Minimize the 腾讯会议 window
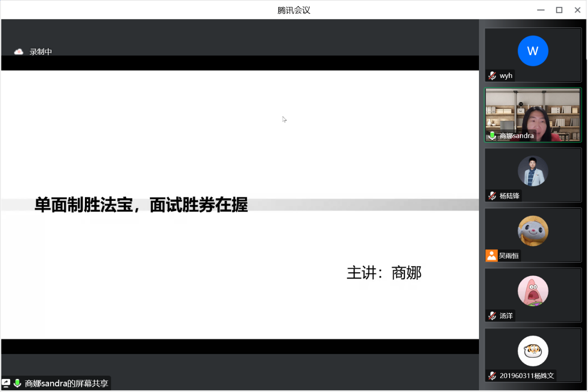Screen dimensions: 588x392 coord(541,10)
